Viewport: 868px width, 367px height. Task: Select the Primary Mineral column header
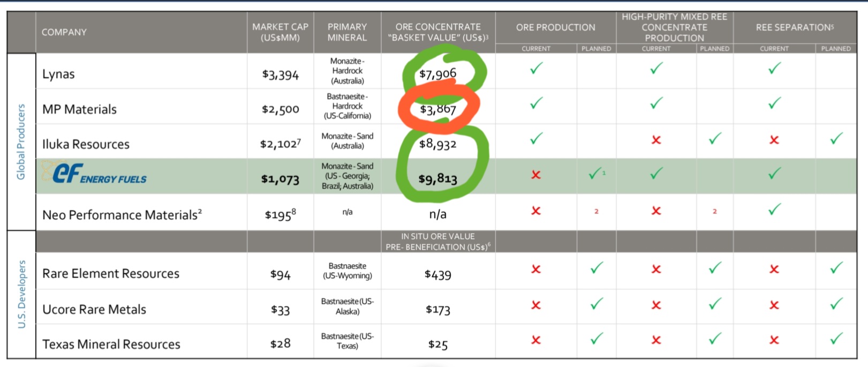pyautogui.click(x=347, y=32)
